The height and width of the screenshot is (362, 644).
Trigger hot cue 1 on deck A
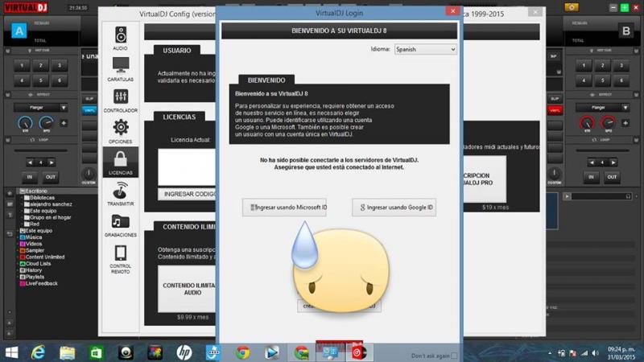point(22,65)
